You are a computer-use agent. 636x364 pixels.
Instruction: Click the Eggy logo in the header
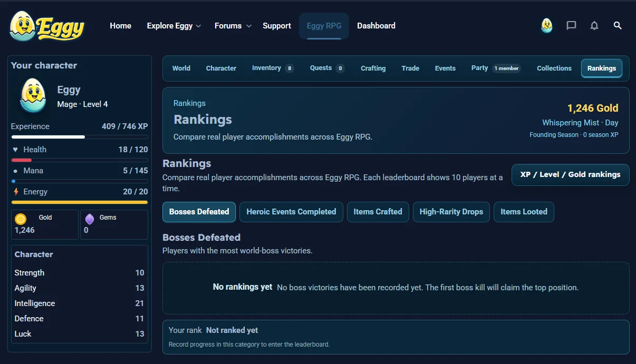pyautogui.click(x=46, y=26)
